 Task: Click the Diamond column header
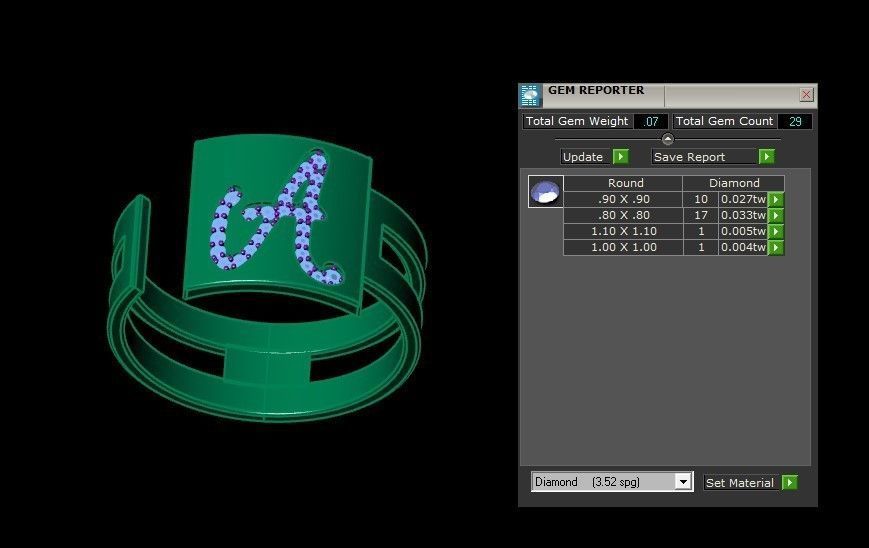click(x=734, y=183)
